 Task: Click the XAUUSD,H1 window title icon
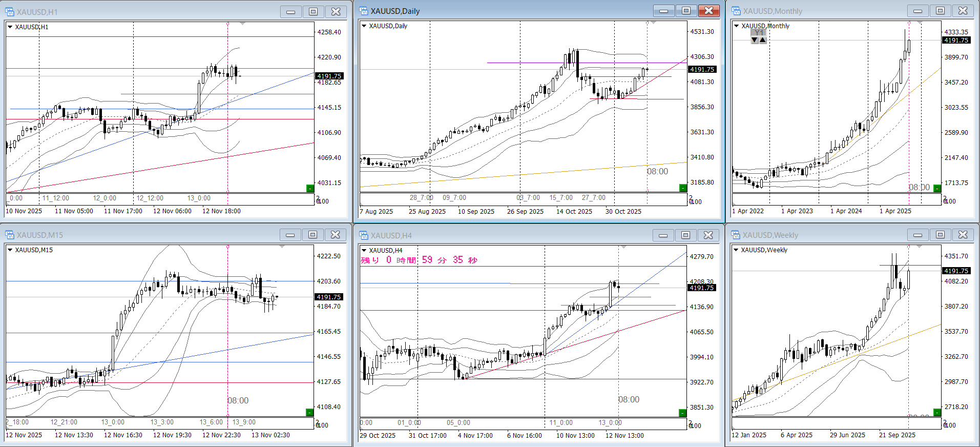point(10,12)
